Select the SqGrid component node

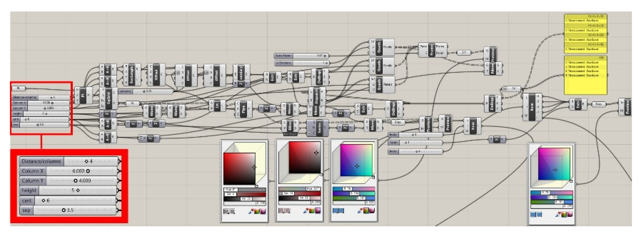pos(109,98)
